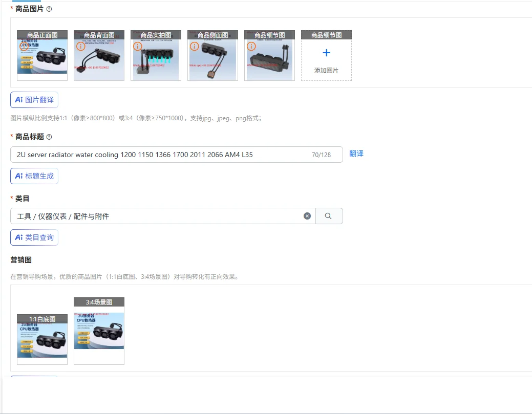532x414 pixels.
Task: Click the 翻译 link beside the title field
Action: 356,155
